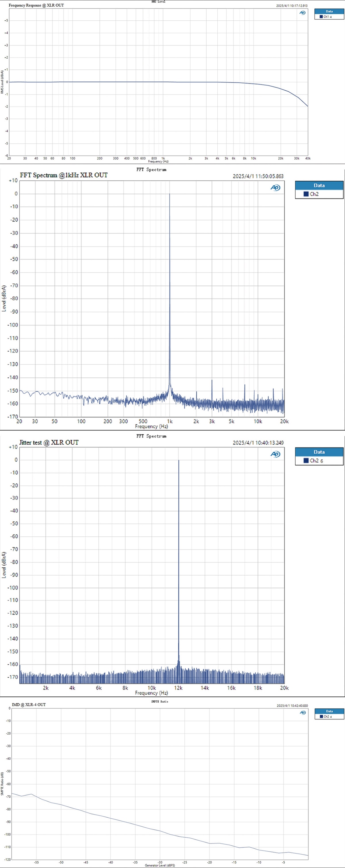Click the Ch2 color swatch in FFT Spectrum legend

(x=306, y=194)
